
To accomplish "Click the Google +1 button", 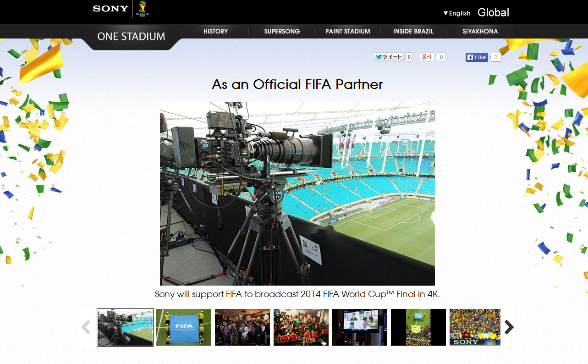I will click(x=427, y=57).
